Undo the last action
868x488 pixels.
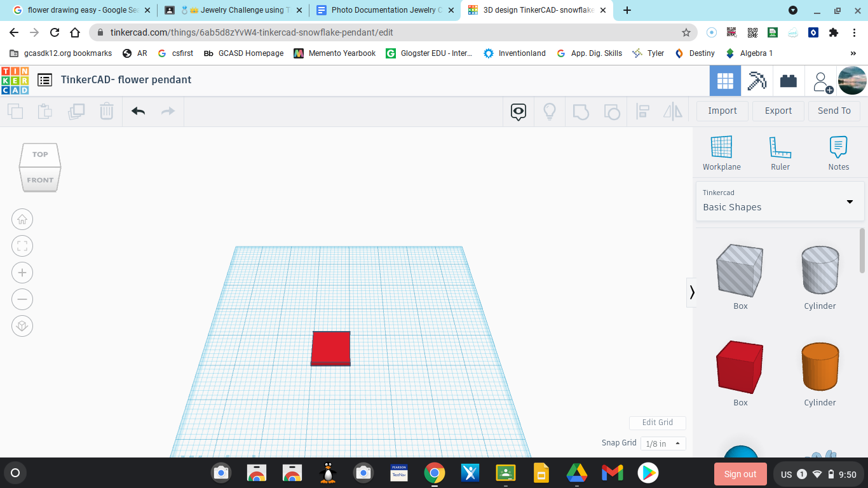[x=139, y=111]
